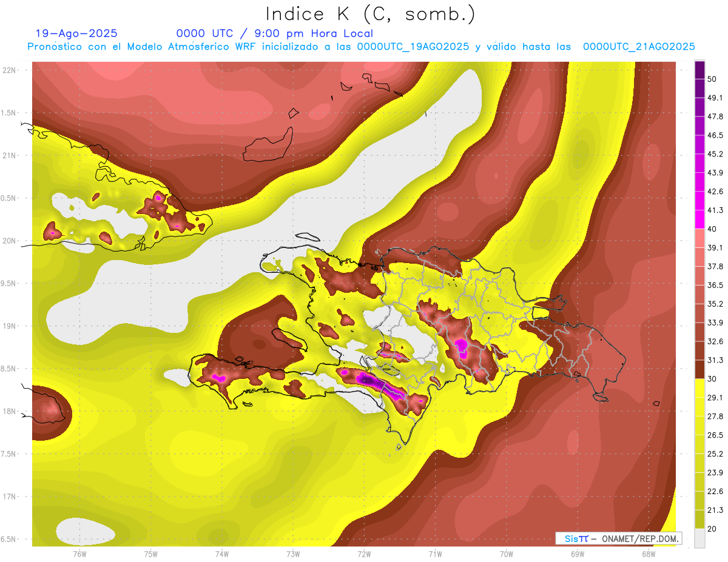The image size is (728, 562).
Task: Pick the legend swatch between 35.2 and 36.5
Action: click(699, 294)
